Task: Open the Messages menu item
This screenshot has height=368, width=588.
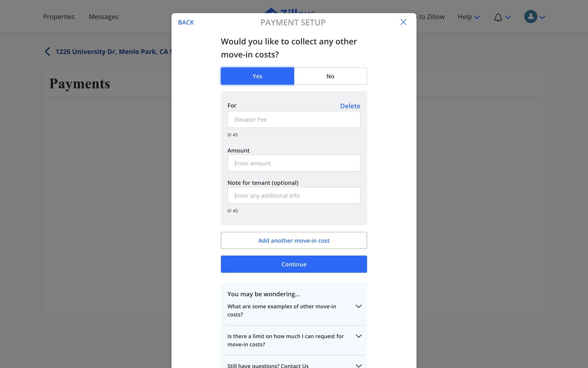Action: click(104, 17)
